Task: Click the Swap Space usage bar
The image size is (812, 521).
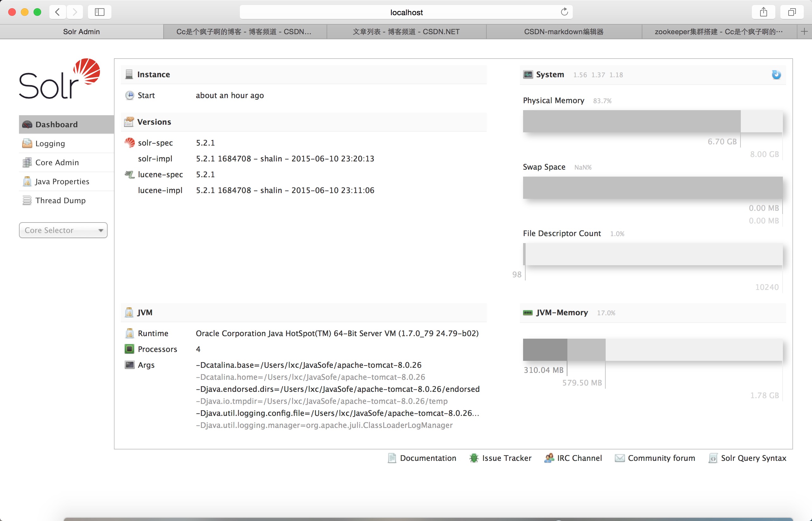Action: coord(653,187)
